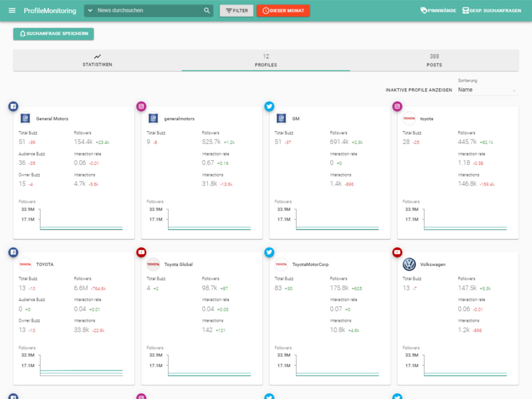The width and height of the screenshot is (532, 399).
Task: Click interactions value 142 on Toyota Global
Action: click(208, 330)
